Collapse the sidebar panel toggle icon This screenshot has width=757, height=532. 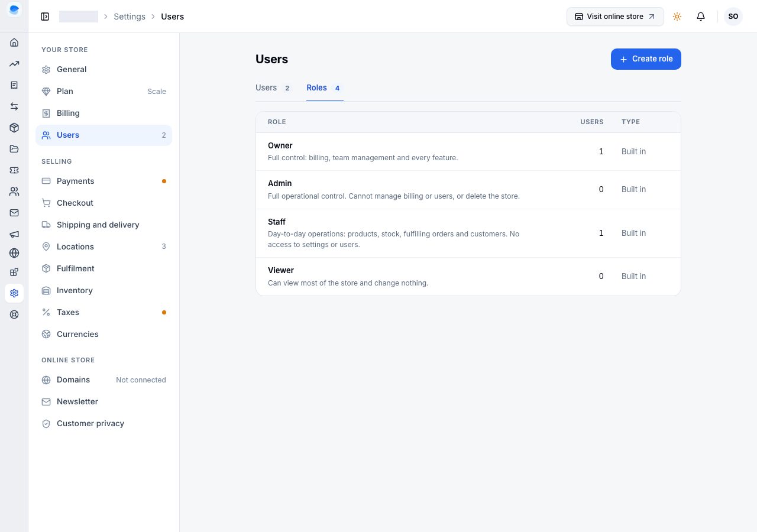tap(45, 17)
